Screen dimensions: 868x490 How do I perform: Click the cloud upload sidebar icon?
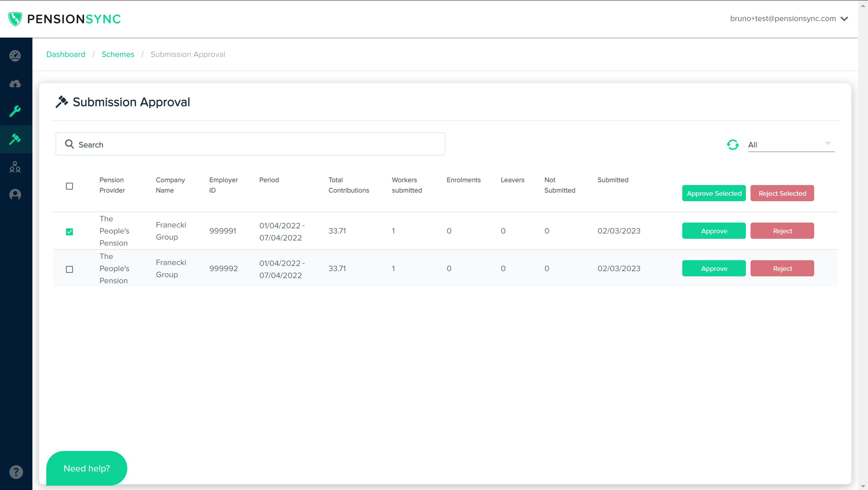pos(15,84)
